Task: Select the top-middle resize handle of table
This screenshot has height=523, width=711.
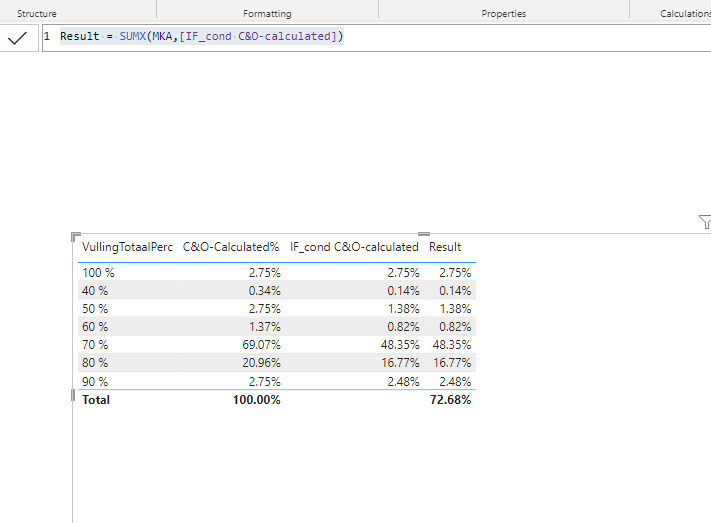Action: pos(424,234)
